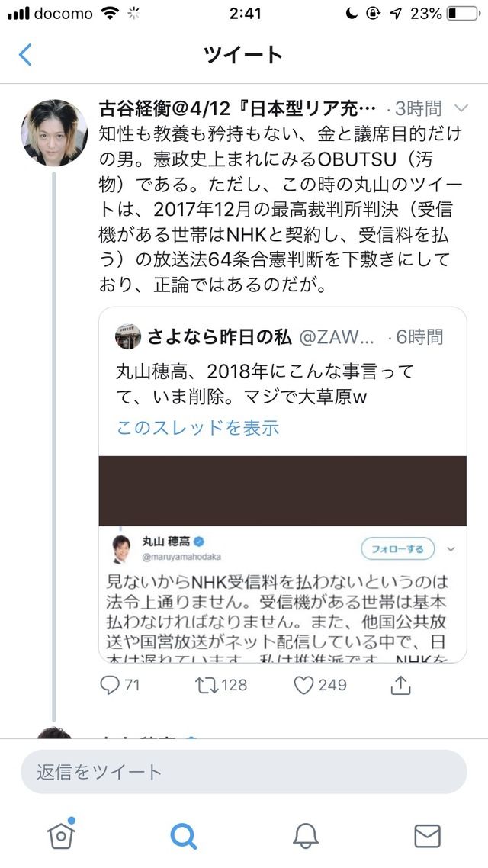Open the notifications bell icon
This screenshot has height=868, width=488.
point(306,834)
